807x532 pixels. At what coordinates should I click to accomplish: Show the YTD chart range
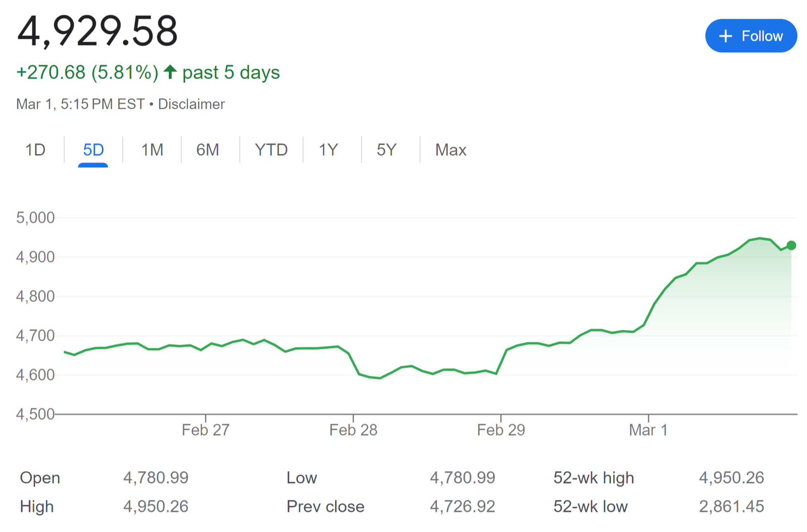click(271, 150)
